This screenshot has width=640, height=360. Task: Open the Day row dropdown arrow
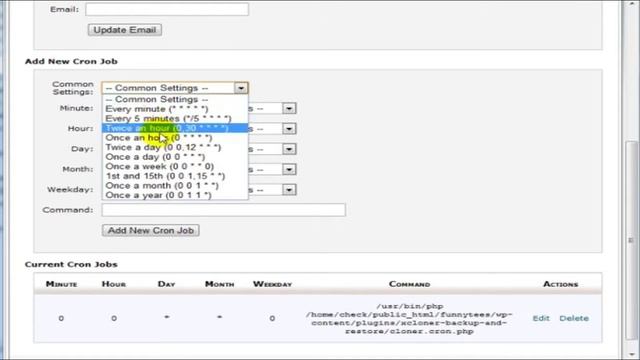click(289, 149)
